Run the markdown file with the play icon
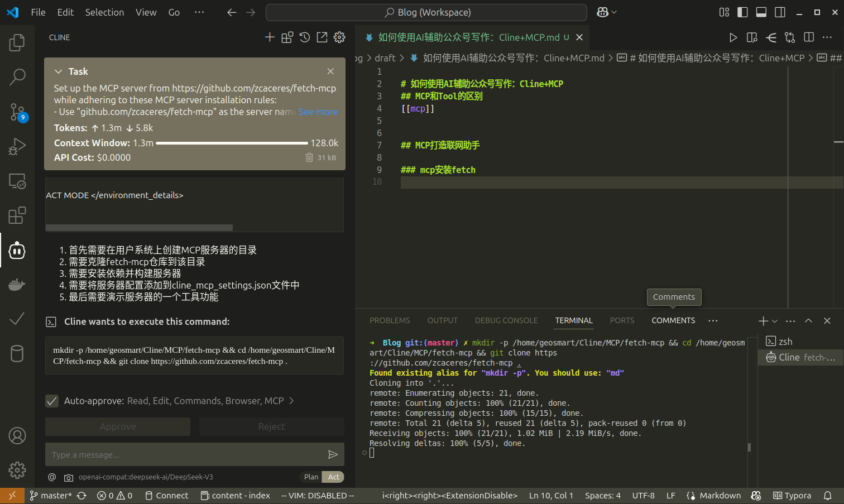The width and height of the screenshot is (844, 504). [x=733, y=37]
